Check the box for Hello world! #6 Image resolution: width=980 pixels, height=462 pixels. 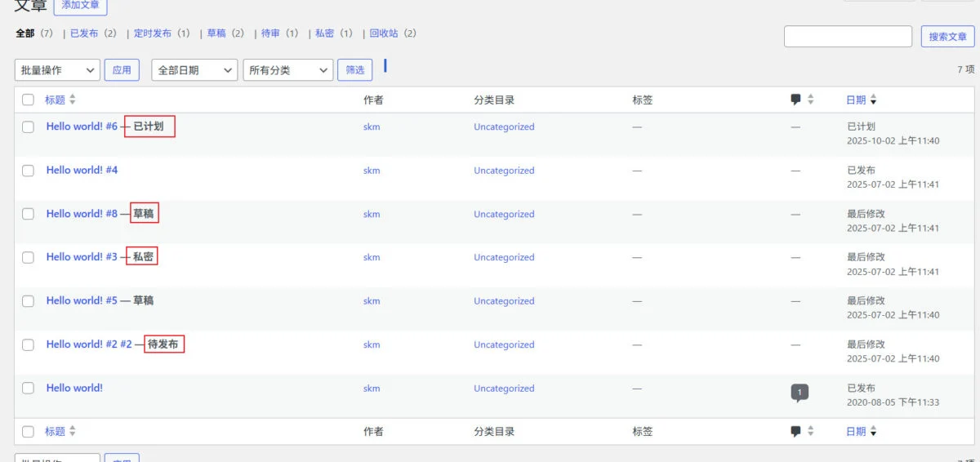tap(28, 127)
